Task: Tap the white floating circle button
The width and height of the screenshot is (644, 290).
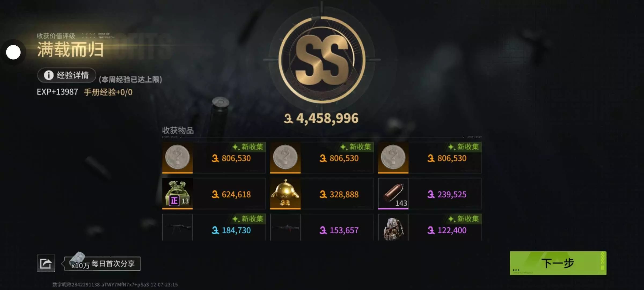Action: [x=13, y=52]
